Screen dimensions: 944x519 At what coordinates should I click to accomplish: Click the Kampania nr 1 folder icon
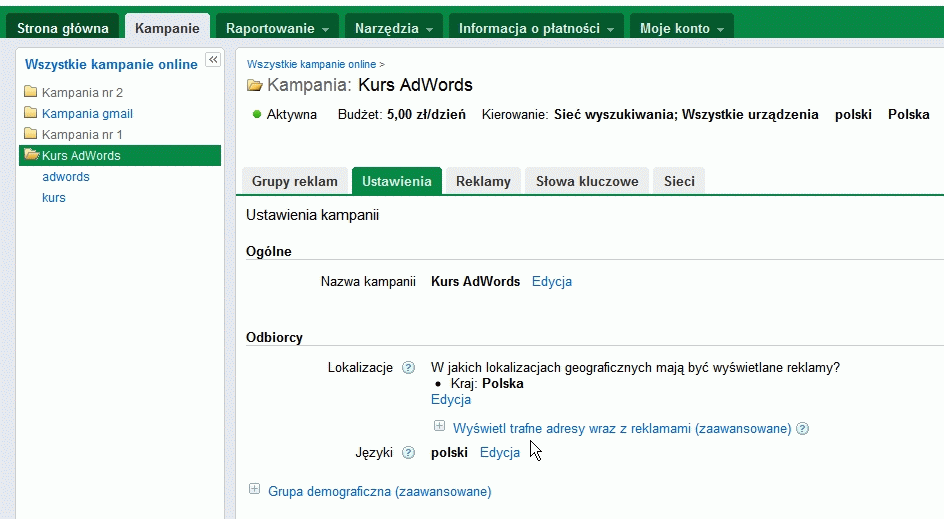tap(31, 134)
